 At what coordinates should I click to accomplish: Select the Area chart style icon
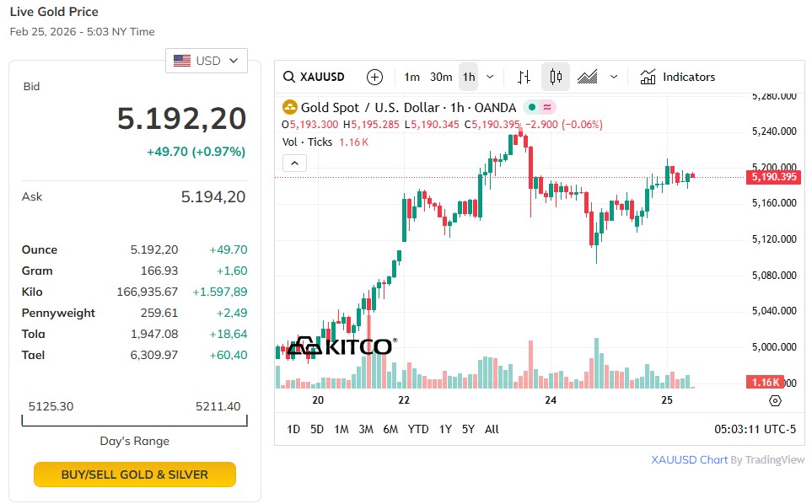point(588,77)
